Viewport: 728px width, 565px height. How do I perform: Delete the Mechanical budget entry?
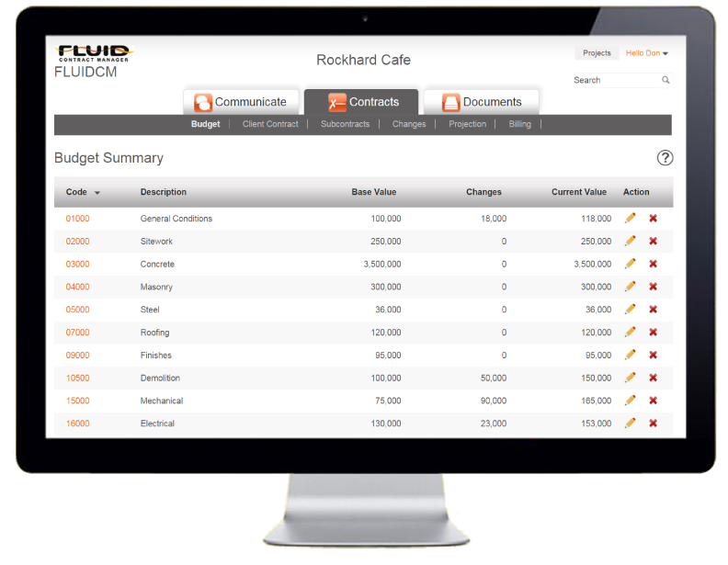(x=653, y=401)
